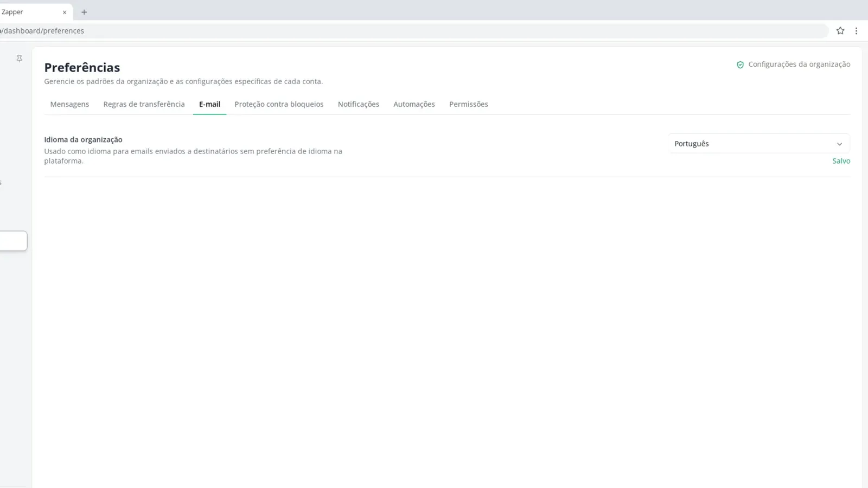Image resolution: width=868 pixels, height=488 pixels.
Task: Open the Português language dropdown
Action: pyautogui.click(x=759, y=144)
